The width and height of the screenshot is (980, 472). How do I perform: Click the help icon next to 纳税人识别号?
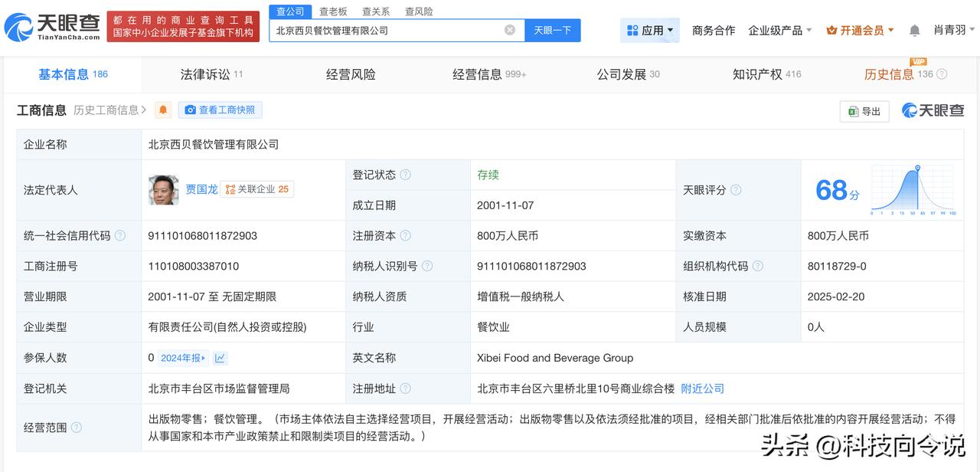click(x=427, y=266)
